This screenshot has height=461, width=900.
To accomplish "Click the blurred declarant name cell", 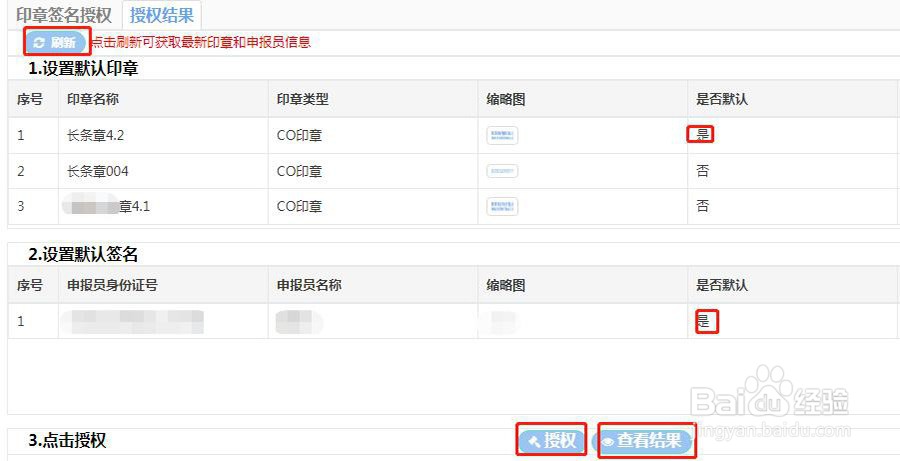I will (x=299, y=321).
